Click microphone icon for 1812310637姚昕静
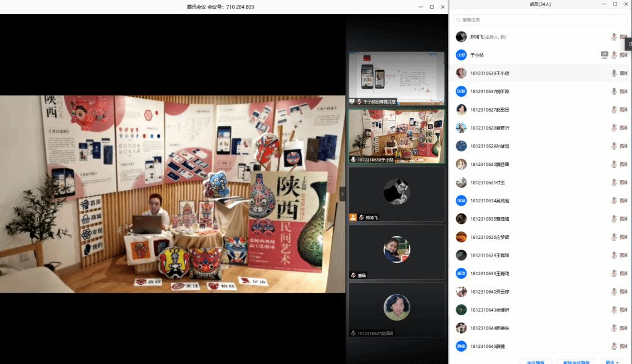This screenshot has width=632, height=364. click(613, 91)
